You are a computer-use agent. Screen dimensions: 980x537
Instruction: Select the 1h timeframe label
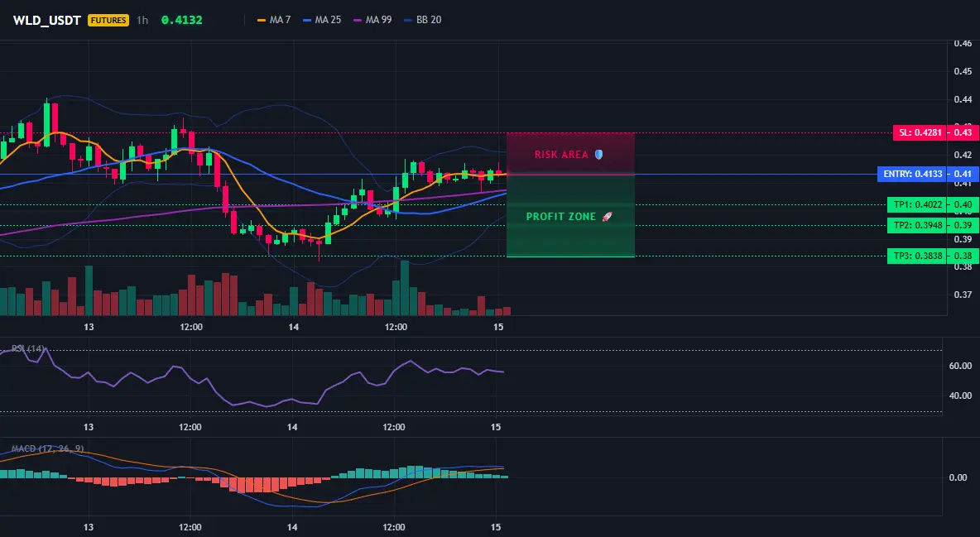point(142,20)
